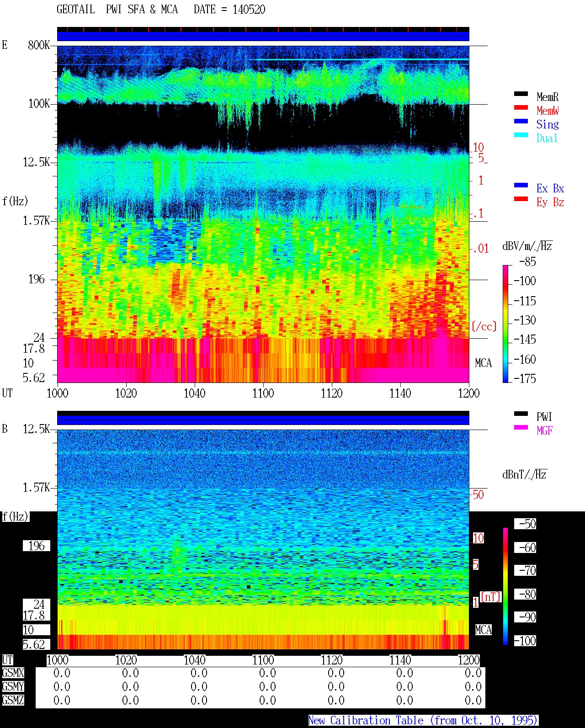Click the blue Sing legend swatch
The image size is (585, 728).
[x=521, y=121]
